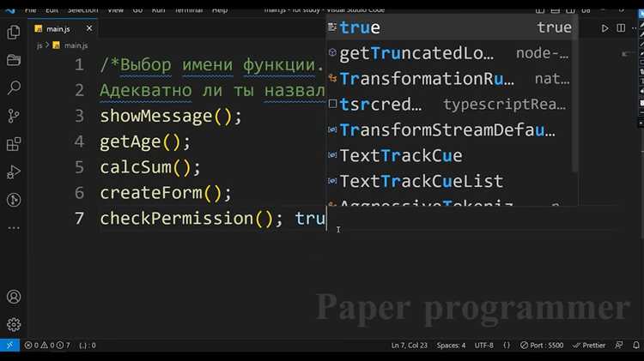Toggle Live Server via Port : 5500

[542, 346]
